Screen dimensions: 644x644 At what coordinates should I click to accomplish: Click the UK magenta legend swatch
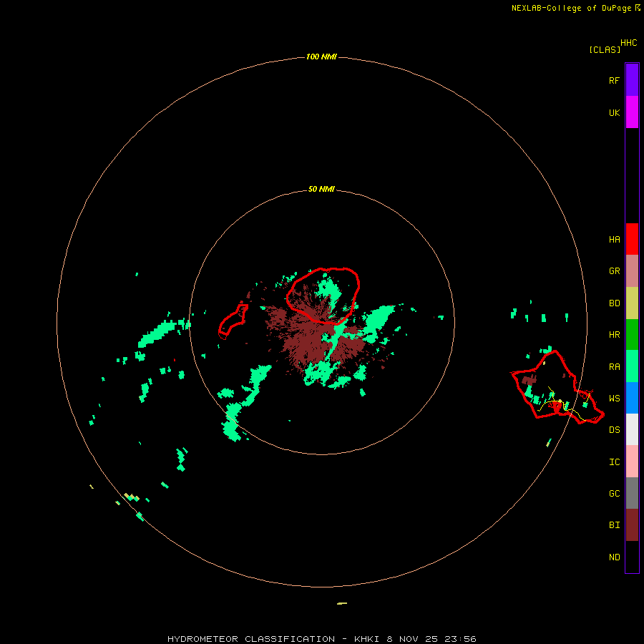[632, 112]
